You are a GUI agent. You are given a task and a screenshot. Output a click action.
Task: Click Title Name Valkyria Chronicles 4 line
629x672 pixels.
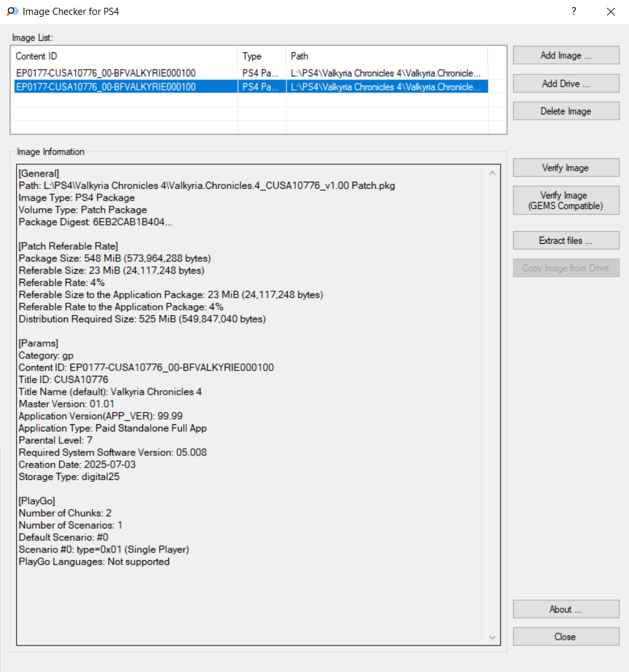(110, 391)
